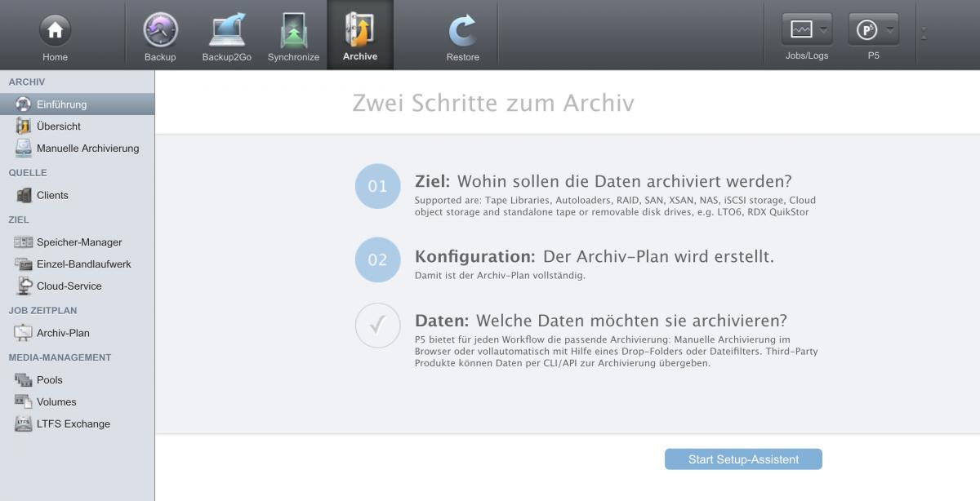Click the Clients server icon
Screen dimensions: 980x501
[23, 195]
